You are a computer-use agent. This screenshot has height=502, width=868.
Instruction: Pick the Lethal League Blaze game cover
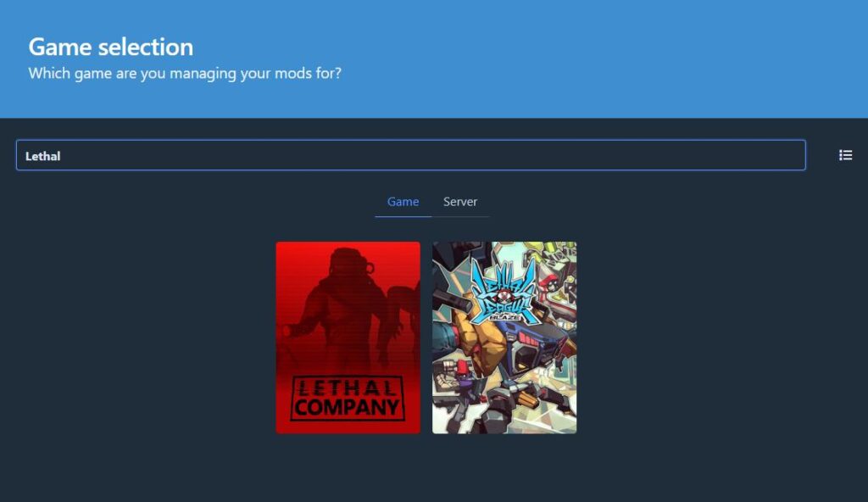pyautogui.click(x=504, y=337)
